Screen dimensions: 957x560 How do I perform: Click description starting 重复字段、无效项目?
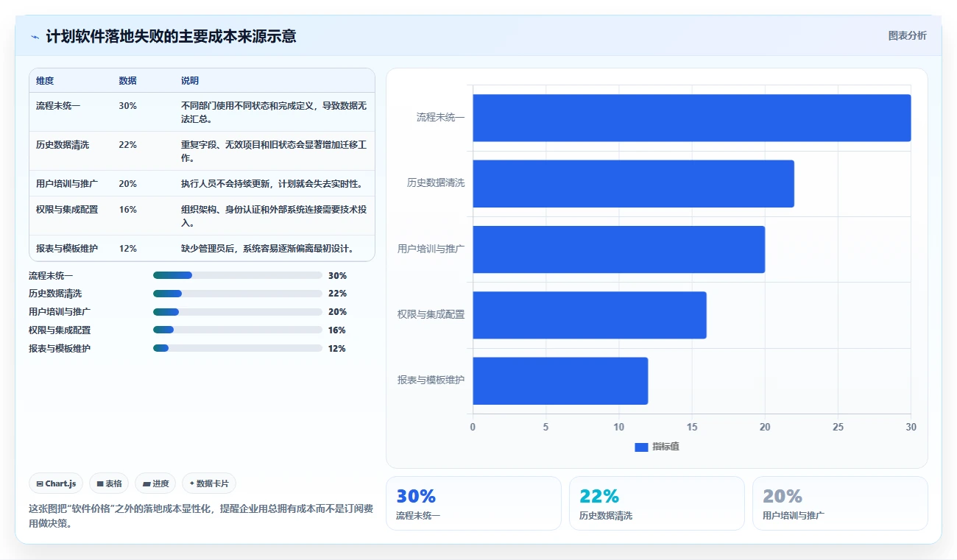pyautogui.click(x=274, y=152)
